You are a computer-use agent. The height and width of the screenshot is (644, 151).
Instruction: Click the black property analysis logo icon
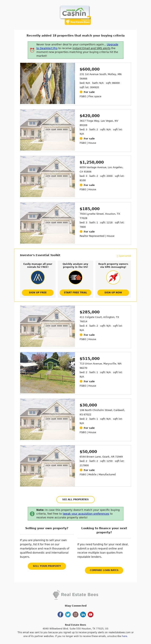coord(75,277)
